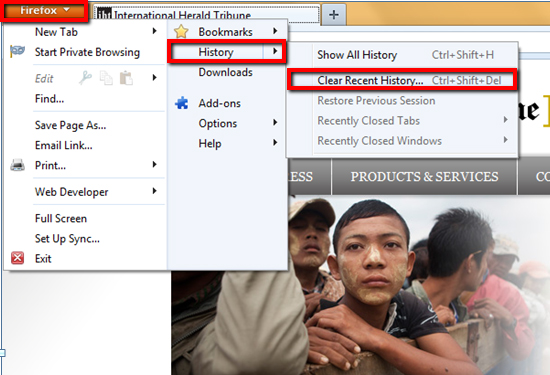The width and height of the screenshot is (550, 375).
Task: Click the private browsing mask icon
Action: (x=17, y=51)
